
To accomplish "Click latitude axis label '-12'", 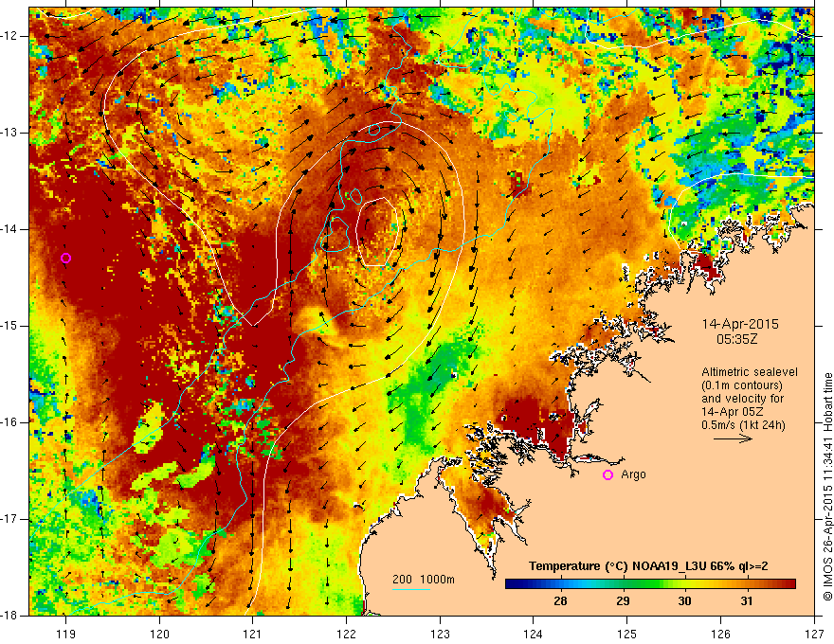I will click(x=10, y=36).
